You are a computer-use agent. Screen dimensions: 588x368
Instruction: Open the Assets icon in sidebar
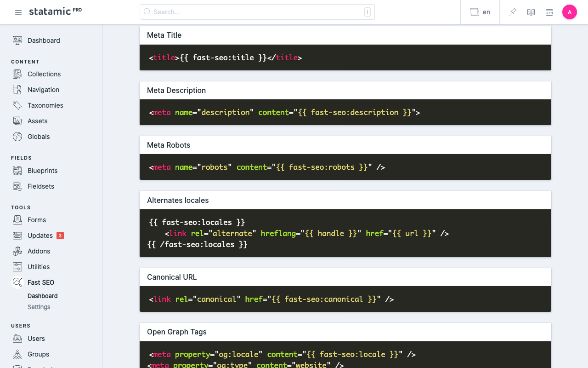[17, 121]
